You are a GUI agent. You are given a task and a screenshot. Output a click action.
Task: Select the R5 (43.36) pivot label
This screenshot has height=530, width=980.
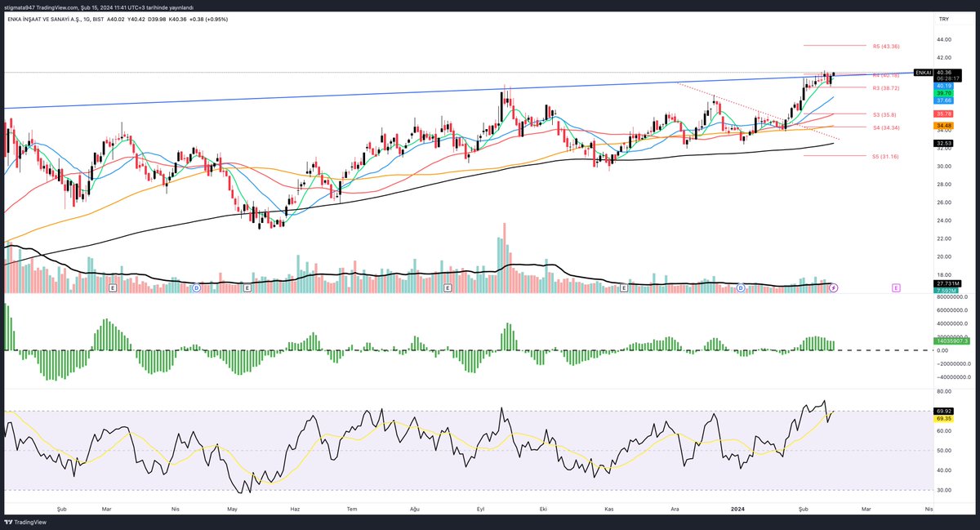point(886,46)
